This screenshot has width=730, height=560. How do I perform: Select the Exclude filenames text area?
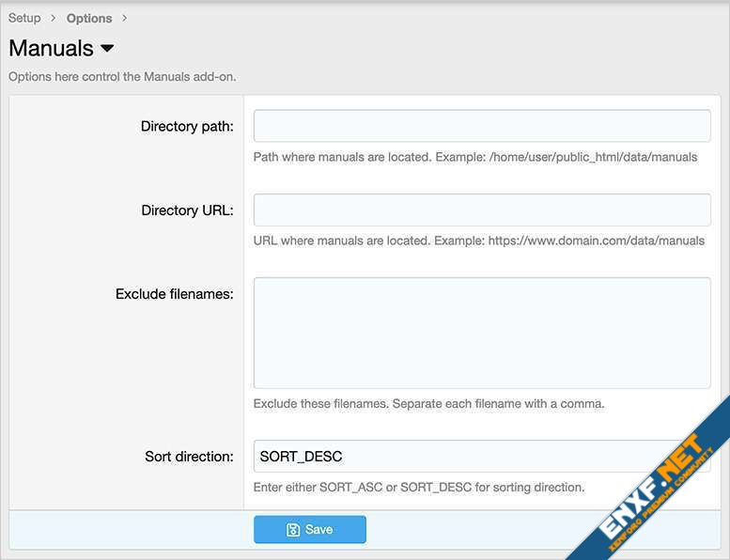(x=482, y=333)
